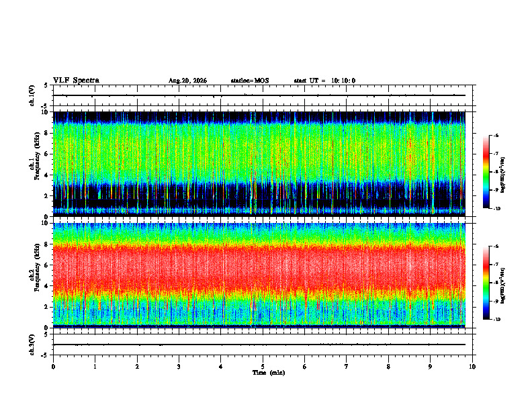Click the 2 minute tick label
Screen dimensions: 532x411
[x=137, y=367]
